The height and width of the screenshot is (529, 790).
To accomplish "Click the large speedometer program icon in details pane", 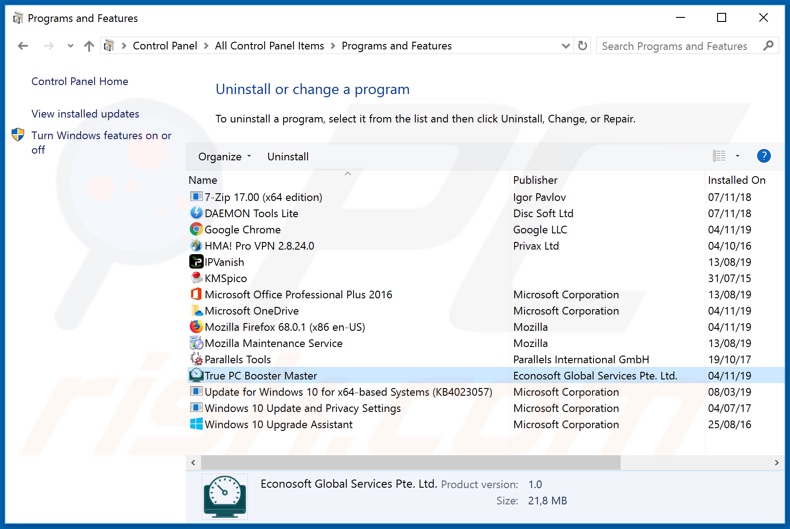I will pos(225,496).
